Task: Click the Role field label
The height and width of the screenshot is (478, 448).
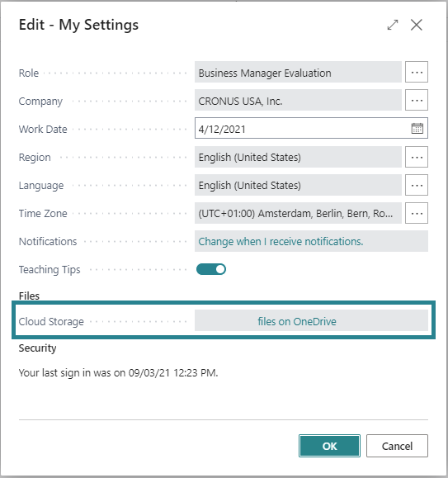Action: [x=29, y=73]
